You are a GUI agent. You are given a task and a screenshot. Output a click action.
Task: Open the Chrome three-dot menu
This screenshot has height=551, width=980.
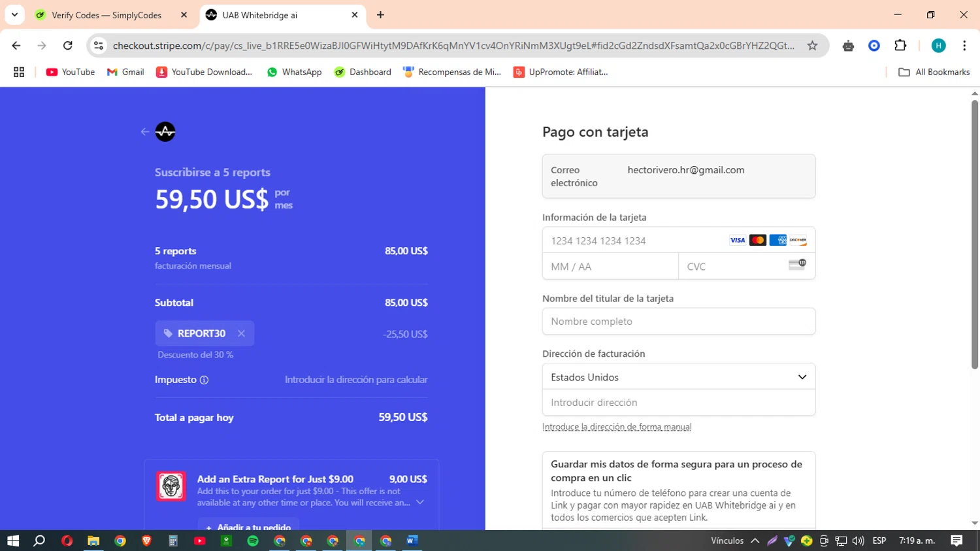tap(964, 46)
